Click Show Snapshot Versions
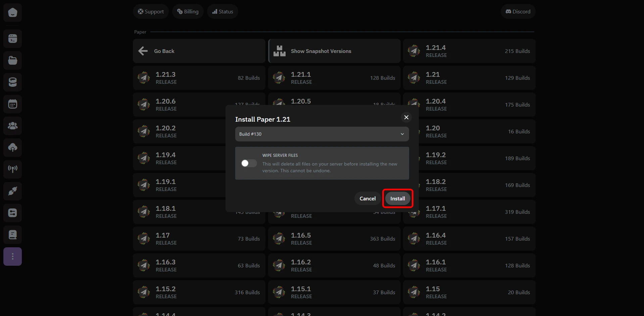This screenshot has width=644, height=316. pos(334,51)
